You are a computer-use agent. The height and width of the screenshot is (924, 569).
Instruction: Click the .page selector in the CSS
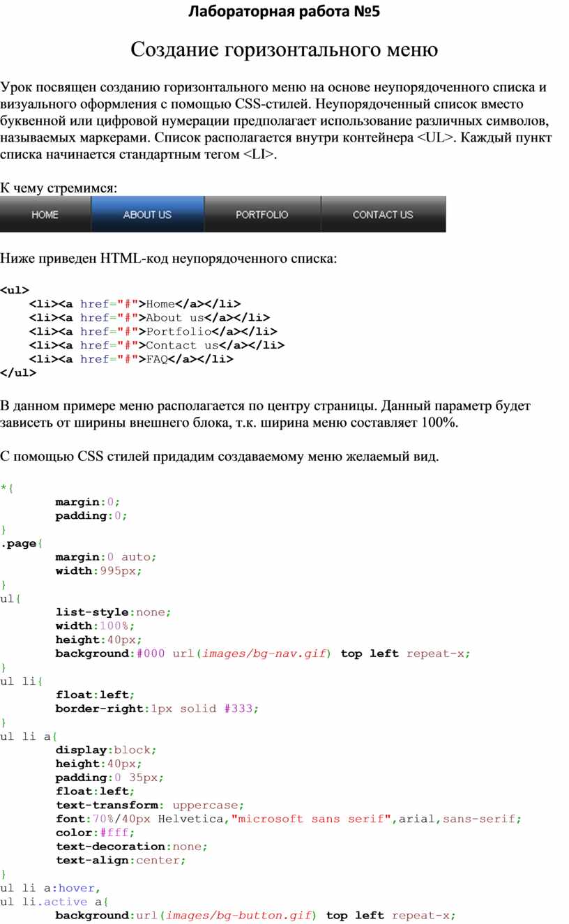[x=21, y=543]
